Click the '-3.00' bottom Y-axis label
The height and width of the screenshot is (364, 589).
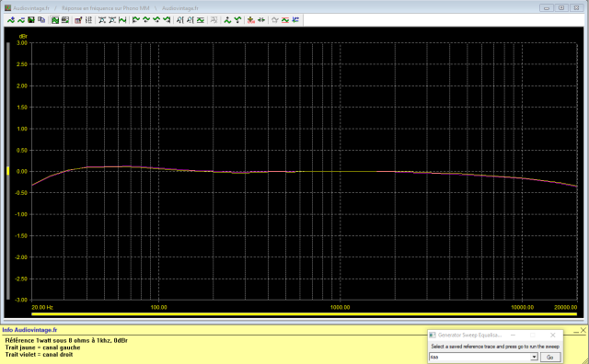[21, 300]
